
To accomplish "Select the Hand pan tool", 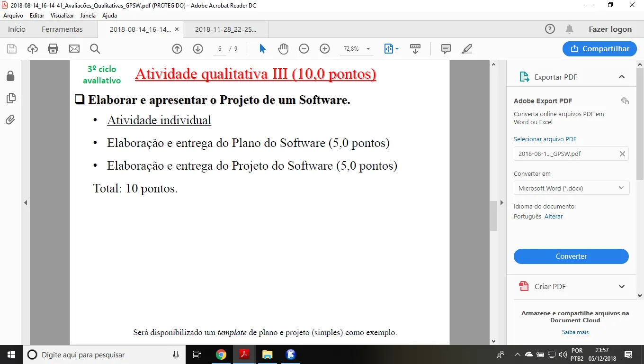I will point(283,49).
